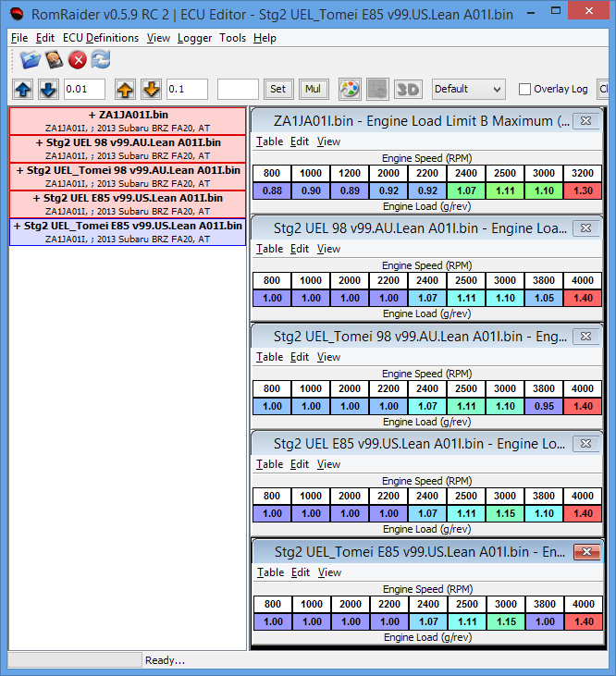Expand Stg2 UEL_Tomei E85 v99.US.Lean tree entry
This screenshot has height=676, width=616.
(17, 226)
